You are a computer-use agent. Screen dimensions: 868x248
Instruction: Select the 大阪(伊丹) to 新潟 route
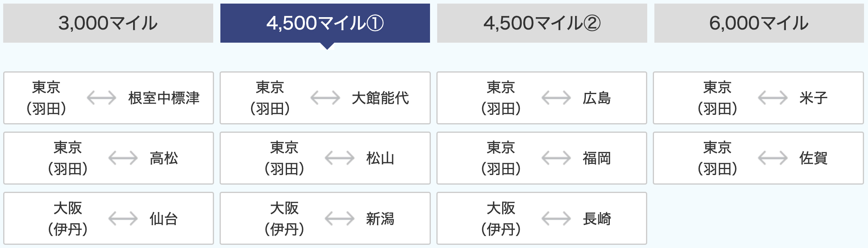[x=325, y=218]
